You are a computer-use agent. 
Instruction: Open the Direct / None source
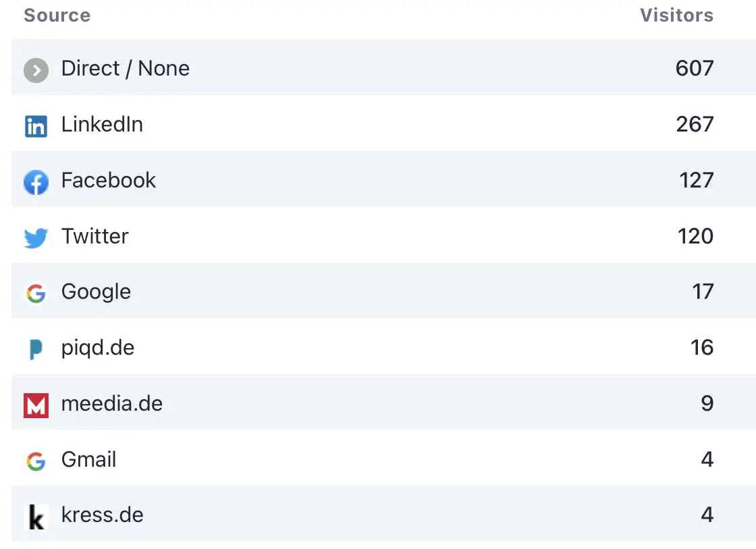[125, 68]
